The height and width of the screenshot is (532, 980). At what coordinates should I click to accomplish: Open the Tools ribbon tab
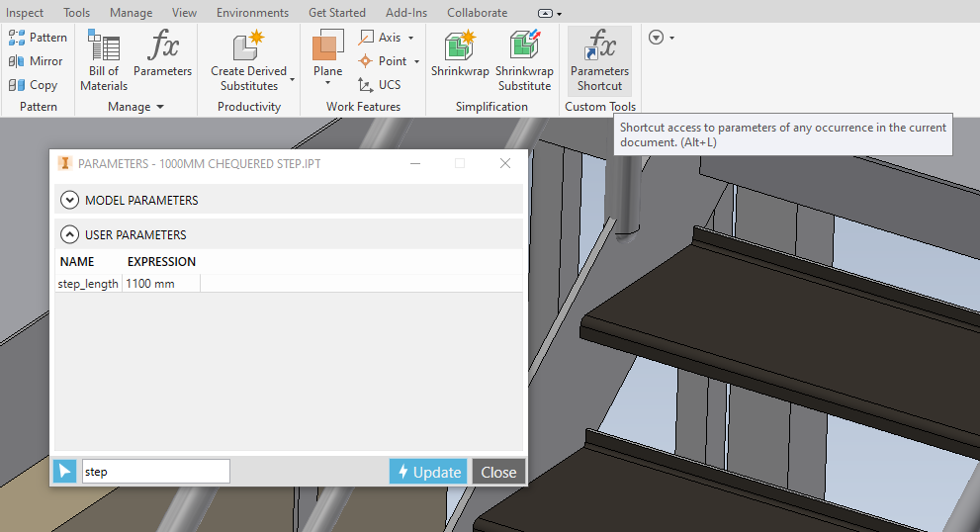coord(76,13)
